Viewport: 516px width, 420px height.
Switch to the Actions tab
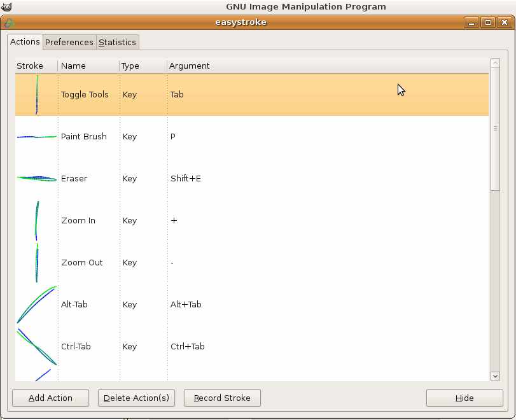tap(25, 42)
